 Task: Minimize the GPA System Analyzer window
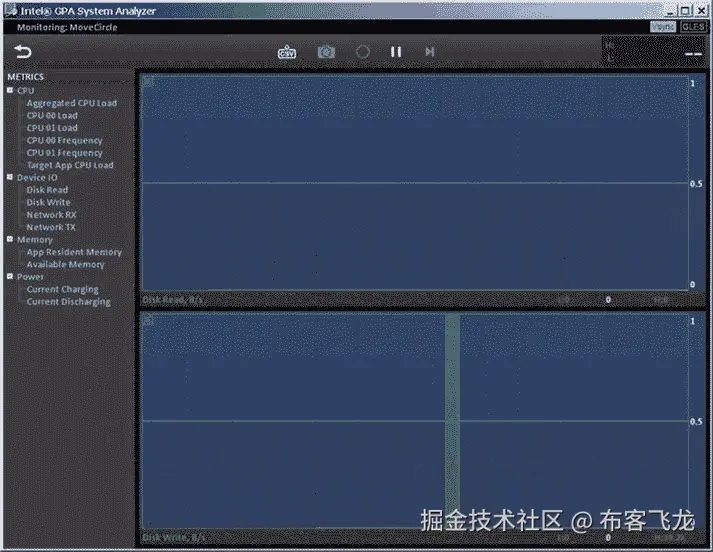click(x=670, y=10)
